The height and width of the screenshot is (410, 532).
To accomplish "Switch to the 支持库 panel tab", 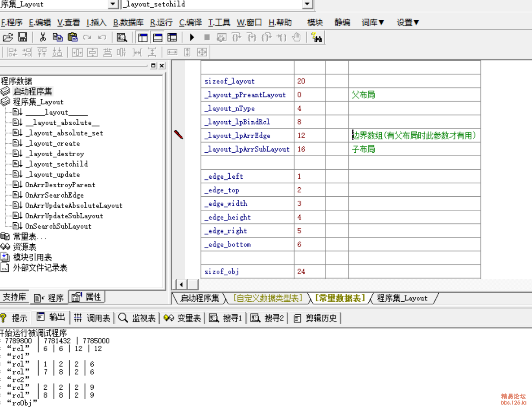I will click(x=14, y=297).
